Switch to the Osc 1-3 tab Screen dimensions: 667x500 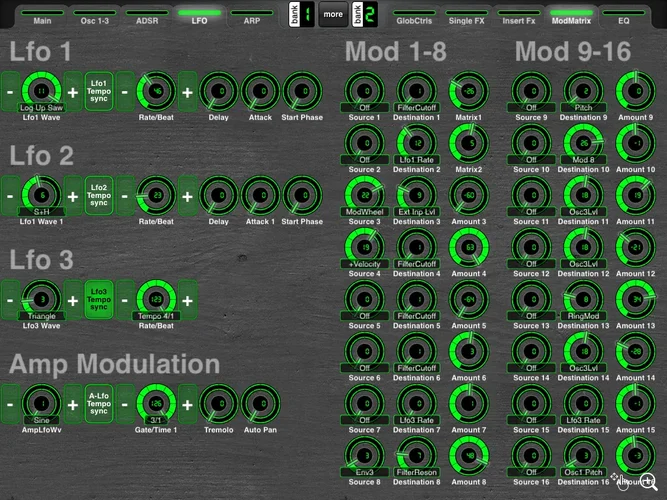[98, 19]
